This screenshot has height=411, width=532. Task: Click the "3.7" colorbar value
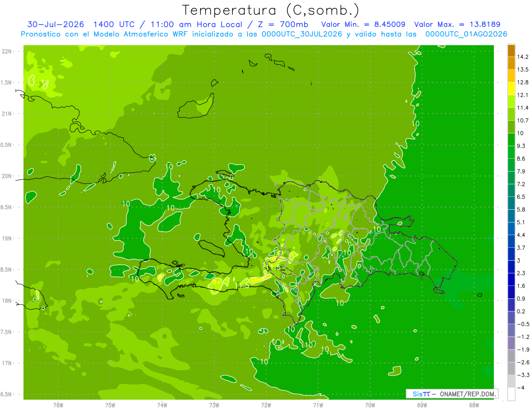tap(522, 247)
